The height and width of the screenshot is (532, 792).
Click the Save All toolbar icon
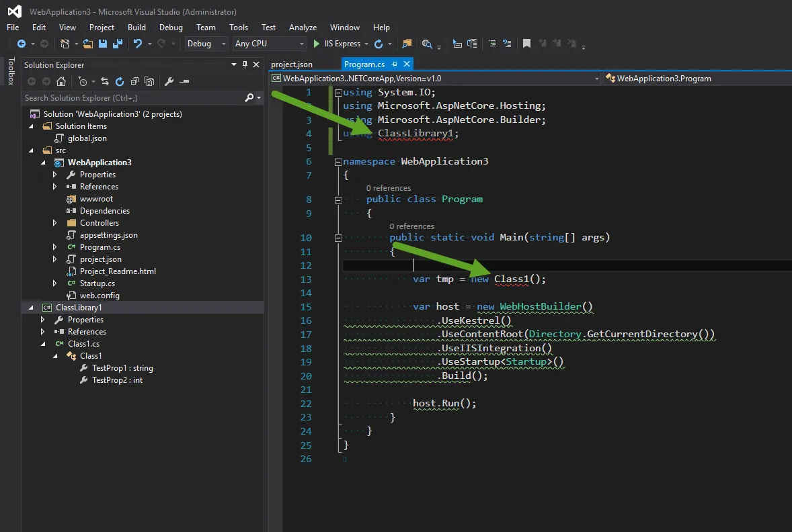(118, 44)
